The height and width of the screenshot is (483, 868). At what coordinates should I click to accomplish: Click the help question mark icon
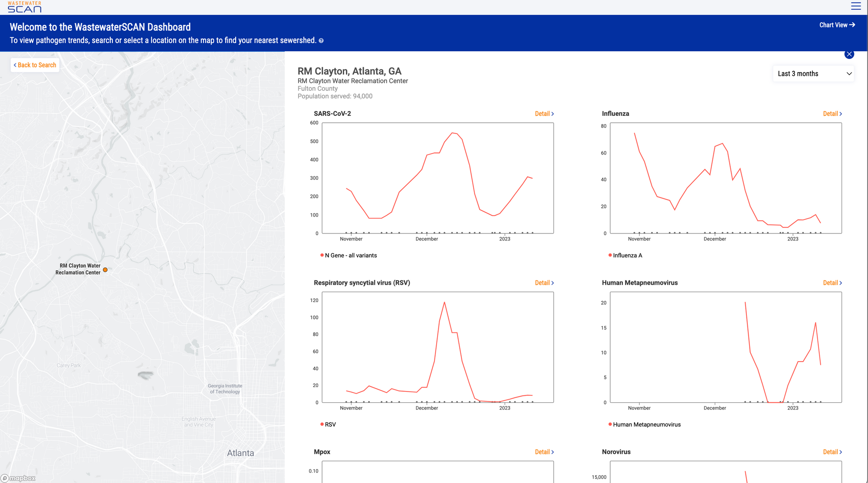(321, 41)
